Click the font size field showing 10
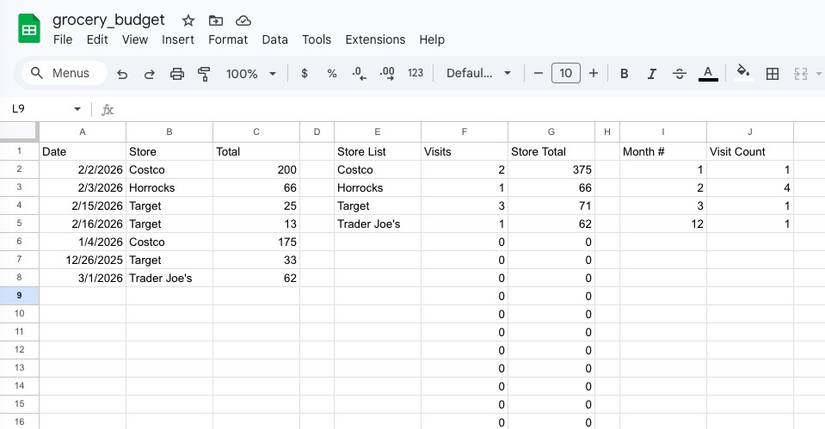Image resolution: width=825 pixels, height=429 pixels. click(x=566, y=73)
